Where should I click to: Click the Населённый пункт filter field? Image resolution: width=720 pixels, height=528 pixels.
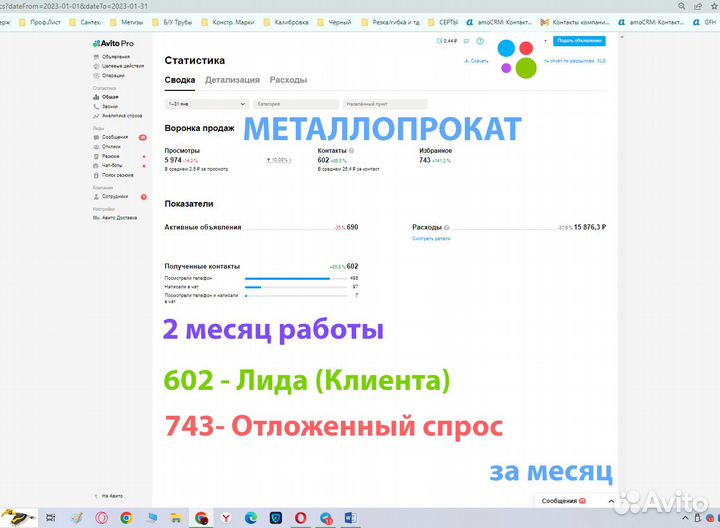pyautogui.click(x=385, y=104)
